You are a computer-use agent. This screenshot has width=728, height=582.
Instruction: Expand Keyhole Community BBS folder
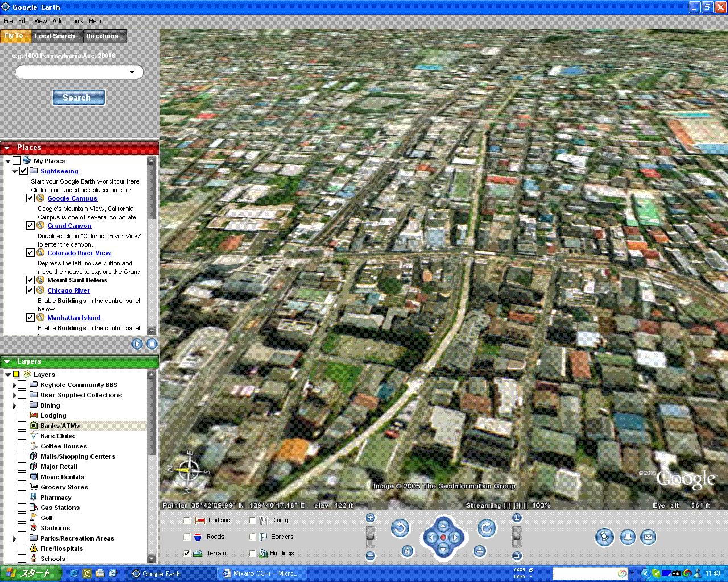(x=15, y=385)
